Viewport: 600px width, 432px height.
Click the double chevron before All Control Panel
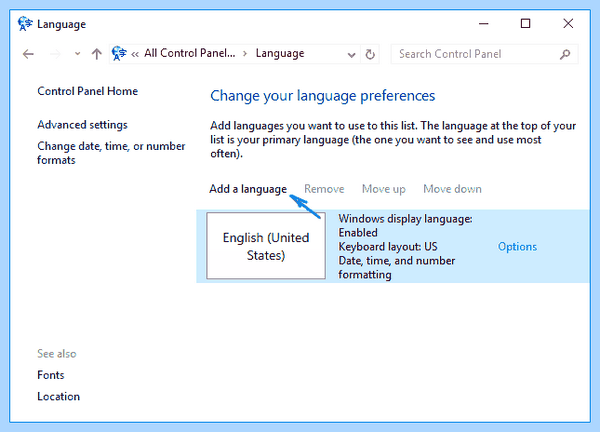135,54
